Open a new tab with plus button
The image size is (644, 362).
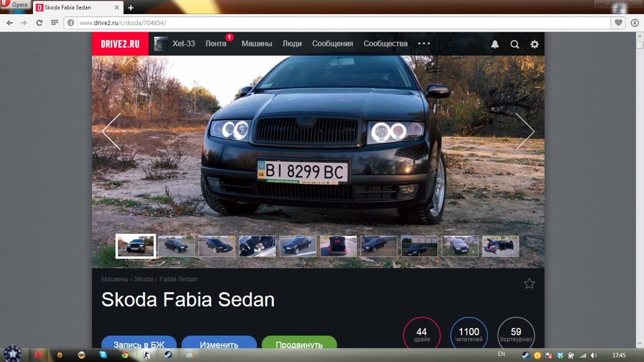pyautogui.click(x=131, y=7)
